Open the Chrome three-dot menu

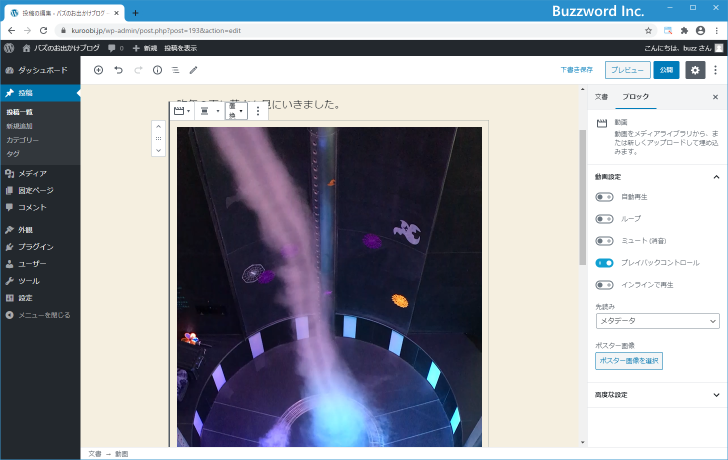click(717, 31)
